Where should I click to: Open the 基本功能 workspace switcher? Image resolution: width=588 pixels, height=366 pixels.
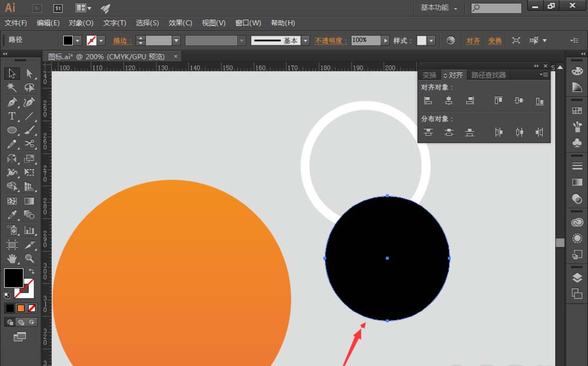point(439,8)
